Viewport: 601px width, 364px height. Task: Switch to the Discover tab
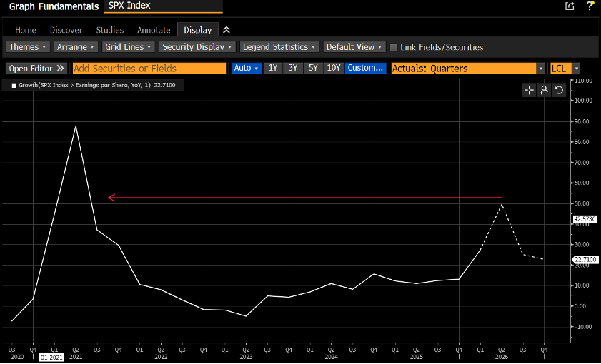tap(66, 30)
